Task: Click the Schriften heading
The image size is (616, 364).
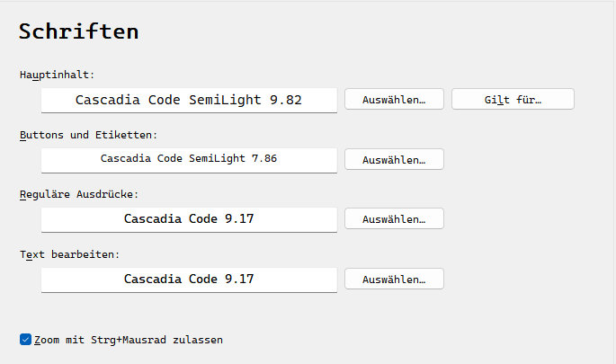Action: point(79,31)
